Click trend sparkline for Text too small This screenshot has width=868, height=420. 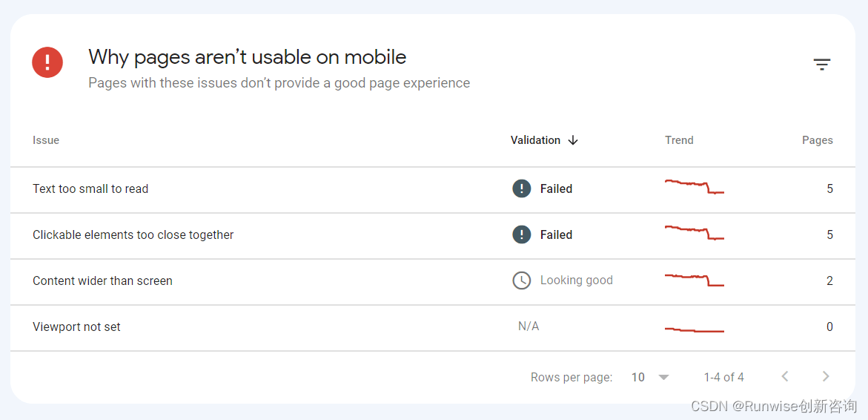(694, 186)
